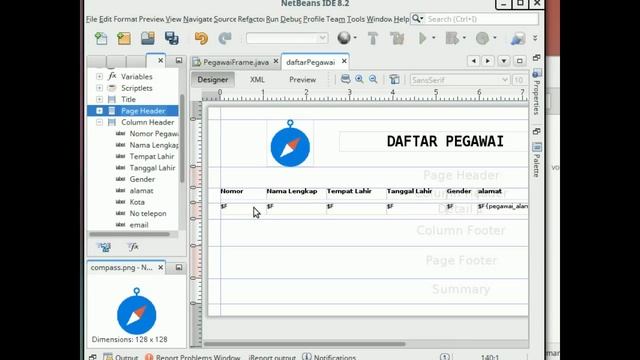Screen dimensions: 640x360
Task: Click the icon right of zoom out
Action: point(394,79)
